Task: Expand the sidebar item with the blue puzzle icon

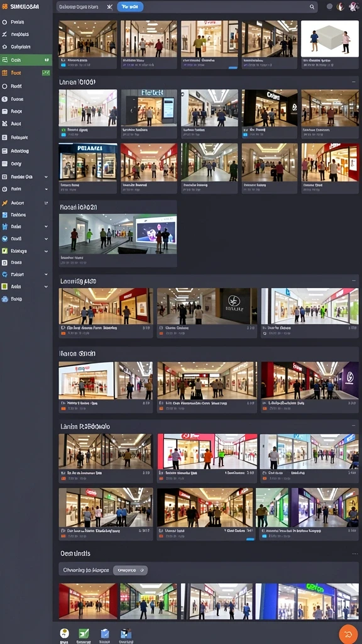Action: [x=46, y=226]
